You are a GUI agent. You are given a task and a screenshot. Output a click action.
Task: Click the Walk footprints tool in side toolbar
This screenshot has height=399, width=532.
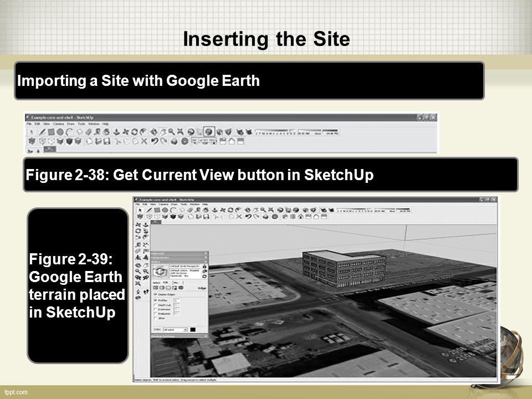146,291
